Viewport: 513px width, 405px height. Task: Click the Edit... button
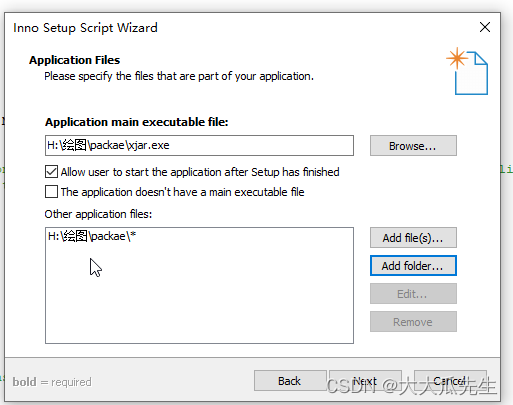click(413, 294)
